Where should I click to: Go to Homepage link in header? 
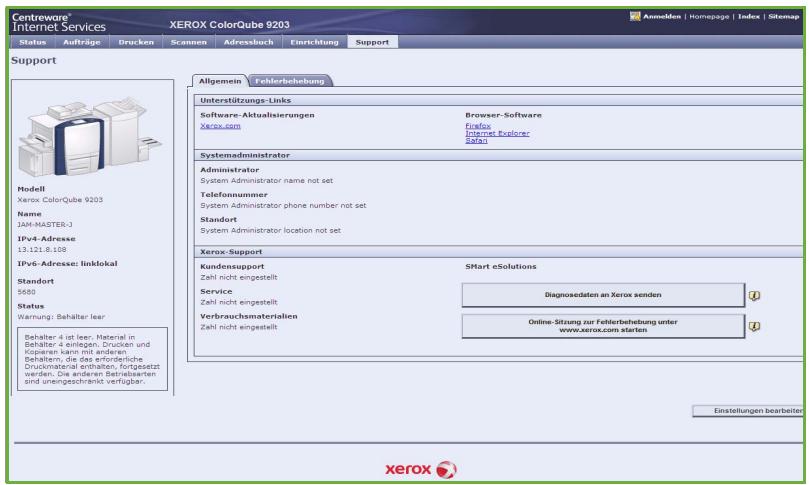(x=709, y=17)
